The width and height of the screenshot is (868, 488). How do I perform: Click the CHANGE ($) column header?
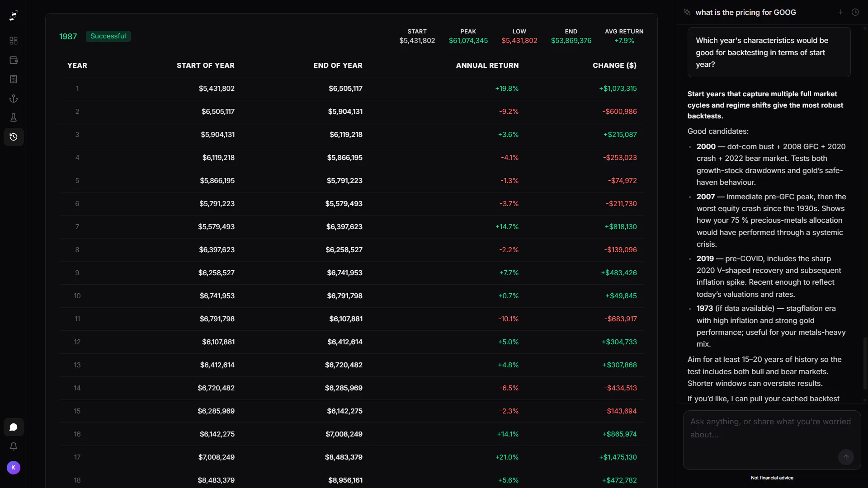coord(614,66)
